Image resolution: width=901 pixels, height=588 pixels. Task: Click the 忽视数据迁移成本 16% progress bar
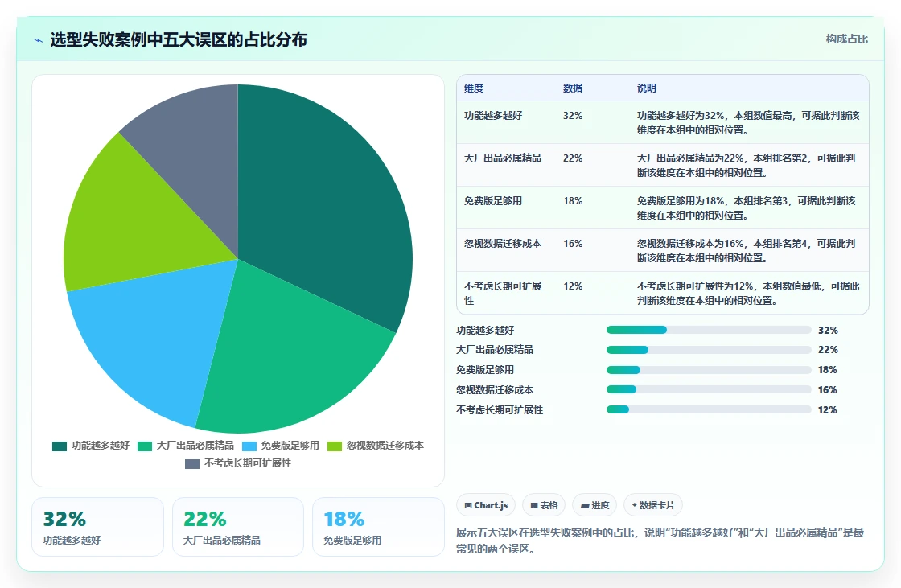[709, 389]
